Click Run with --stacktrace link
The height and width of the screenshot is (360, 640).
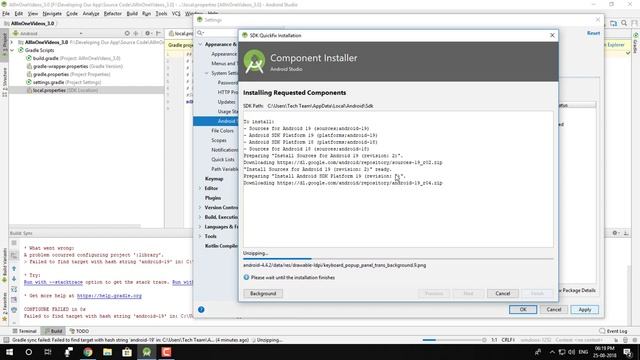(x=53, y=282)
